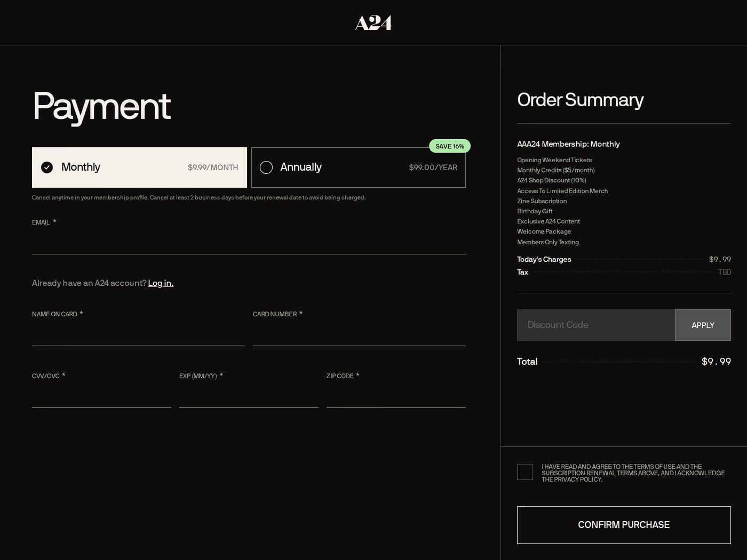Click the terms agreement statement text
This screenshot has width=747, height=560.
[x=633, y=473]
